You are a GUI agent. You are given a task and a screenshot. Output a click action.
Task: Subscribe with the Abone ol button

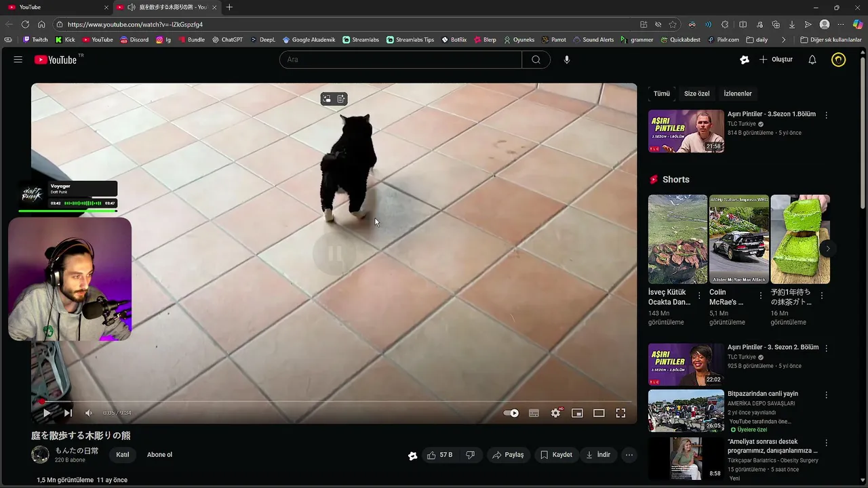[159, 455]
